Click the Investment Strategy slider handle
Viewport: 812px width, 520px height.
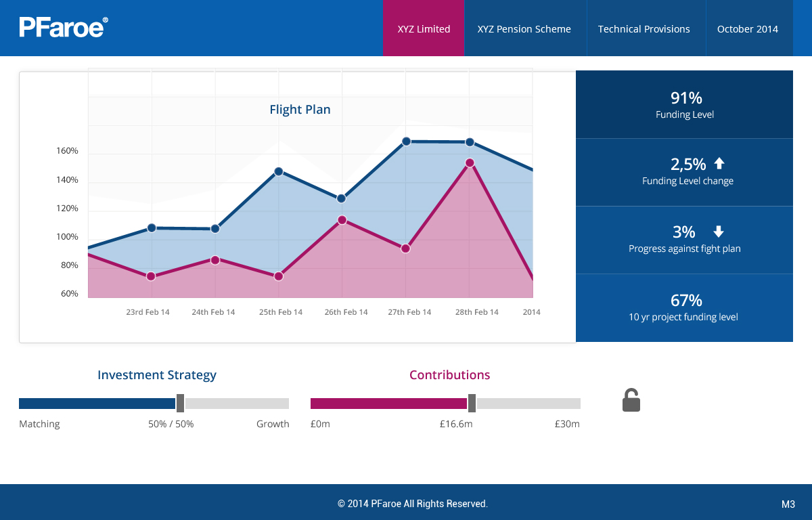point(180,403)
